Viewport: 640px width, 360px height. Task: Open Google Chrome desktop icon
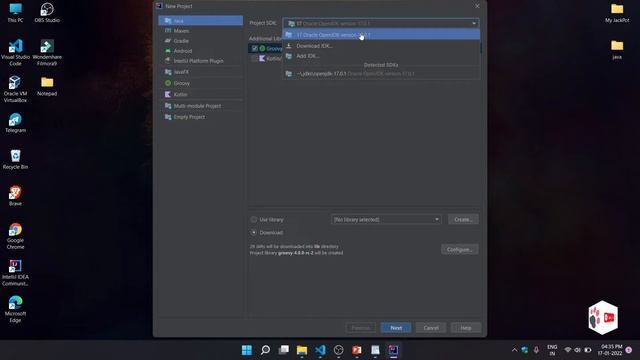[16, 236]
